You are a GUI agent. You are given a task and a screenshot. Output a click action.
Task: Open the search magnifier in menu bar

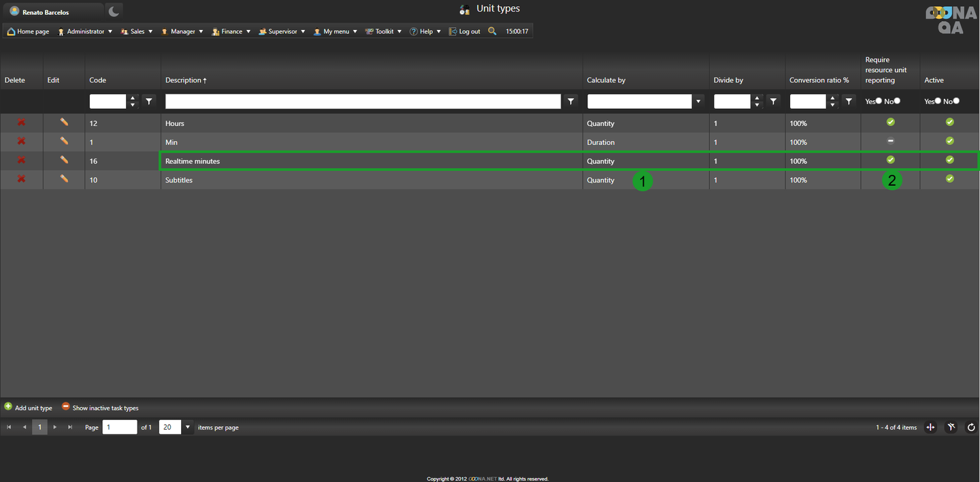[492, 31]
